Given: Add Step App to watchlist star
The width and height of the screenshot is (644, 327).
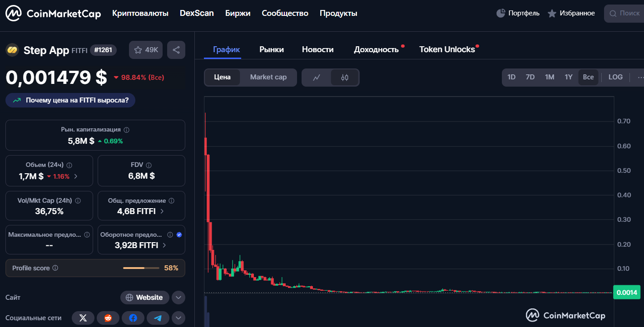Looking at the screenshot, I should click(146, 50).
